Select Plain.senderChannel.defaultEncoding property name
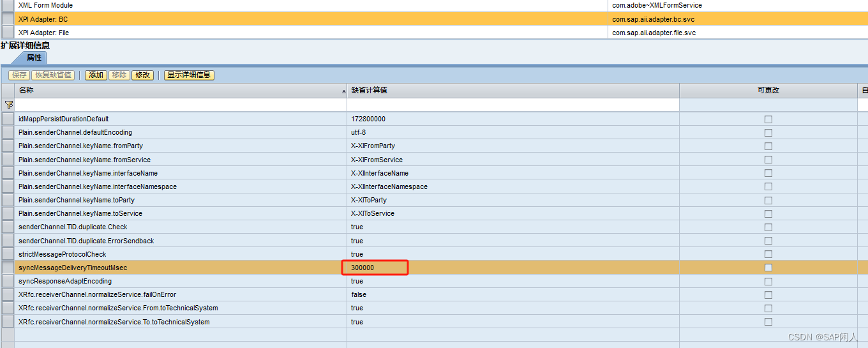The height and width of the screenshot is (348, 868). tap(75, 133)
